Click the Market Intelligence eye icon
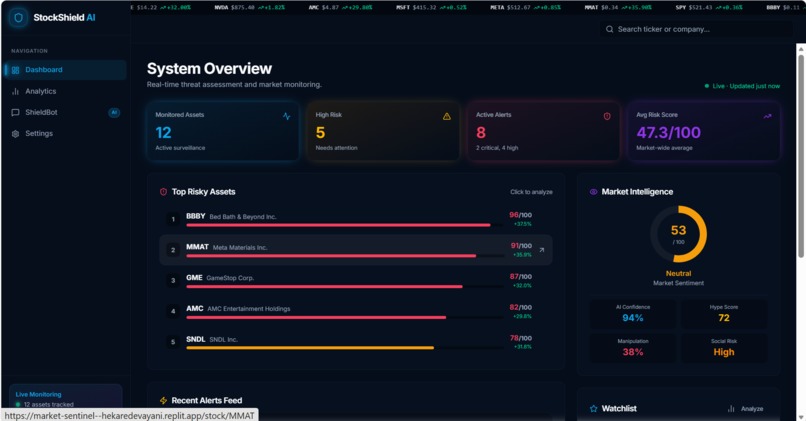 [x=593, y=192]
